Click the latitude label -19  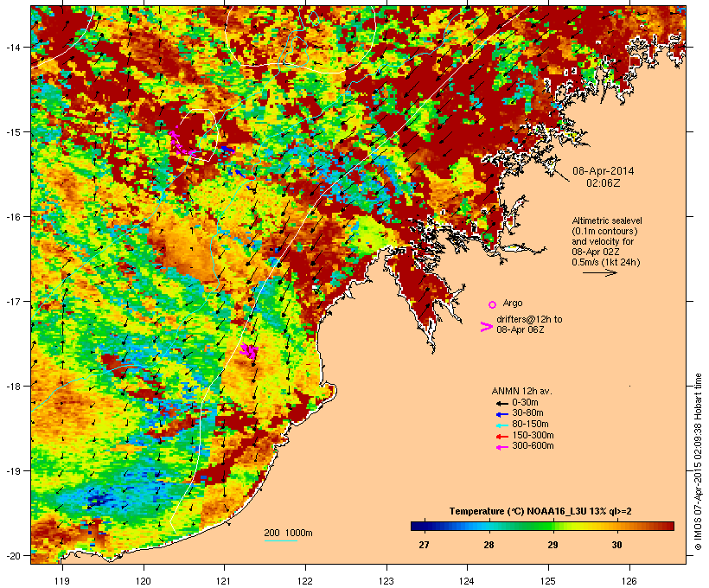click(13, 471)
